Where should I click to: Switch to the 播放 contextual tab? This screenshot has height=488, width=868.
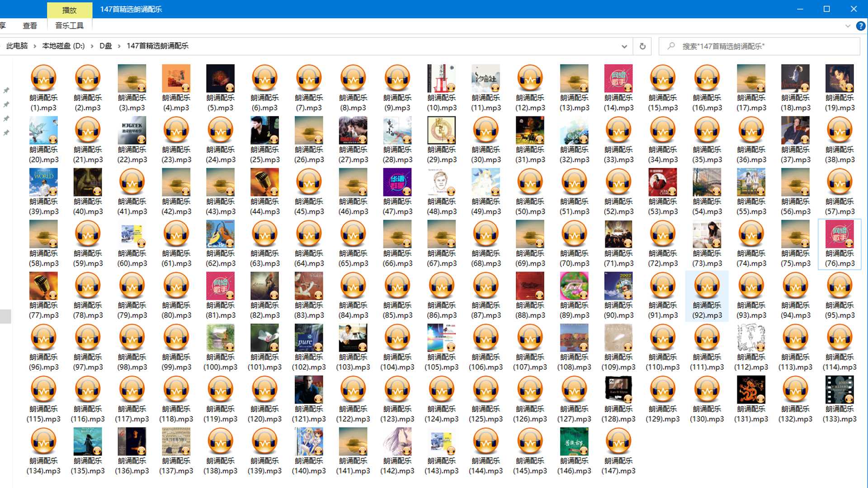point(69,10)
